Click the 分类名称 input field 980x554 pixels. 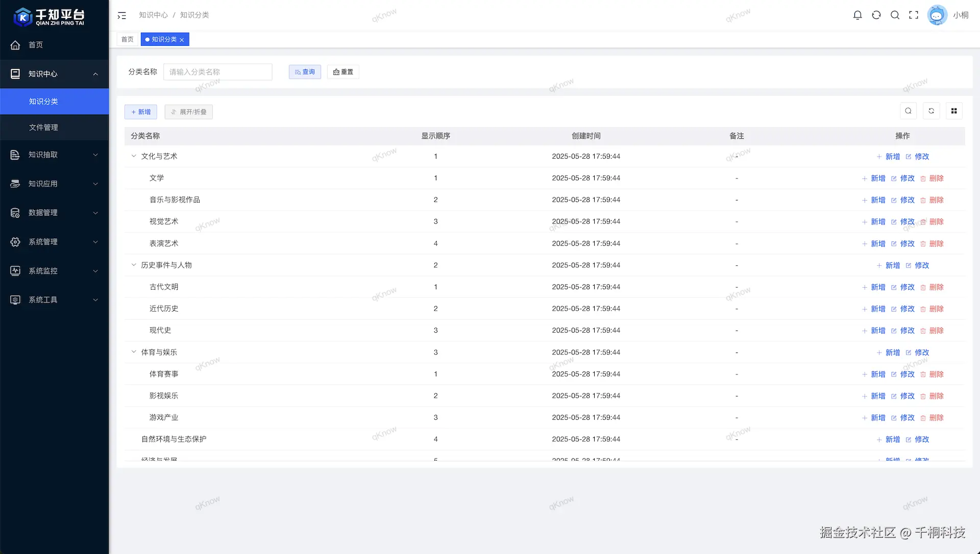point(217,72)
